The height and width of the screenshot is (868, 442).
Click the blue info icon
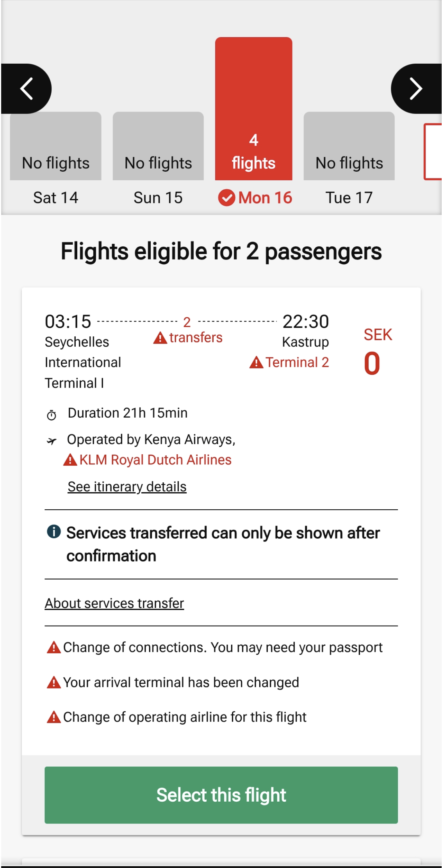54,532
